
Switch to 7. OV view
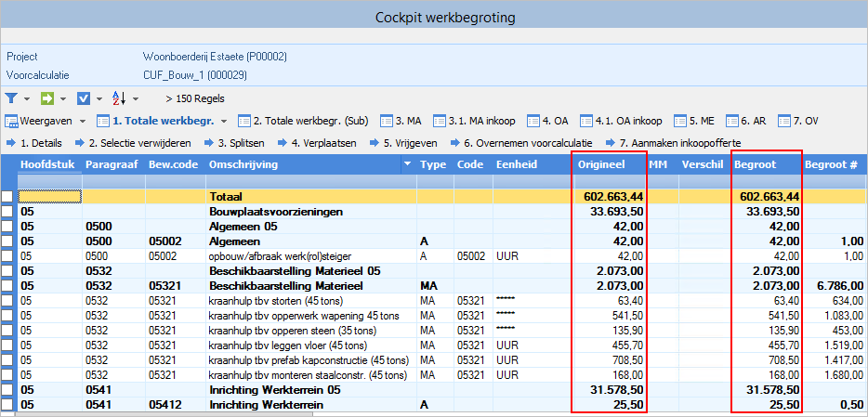(797, 121)
